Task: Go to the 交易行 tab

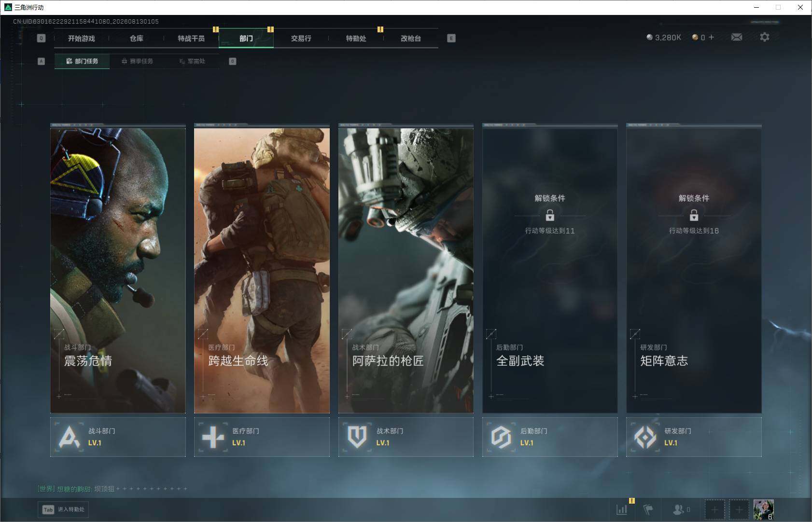Action: 301,39
